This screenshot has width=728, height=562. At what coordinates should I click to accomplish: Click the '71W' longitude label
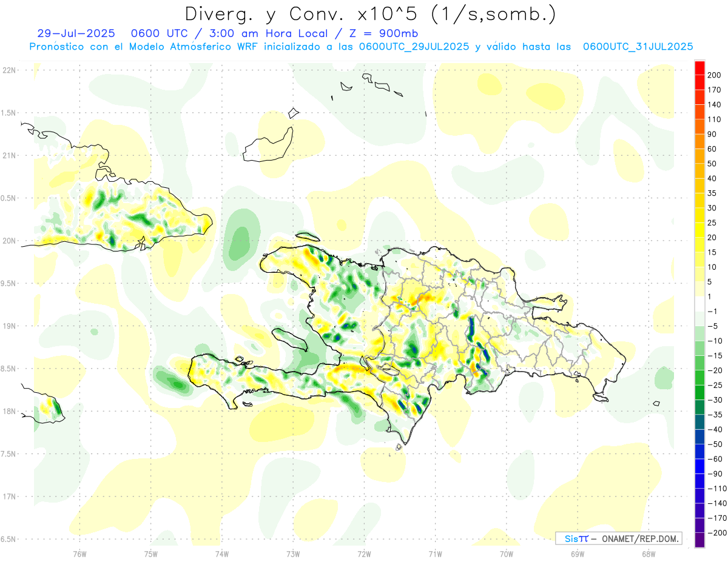click(435, 553)
